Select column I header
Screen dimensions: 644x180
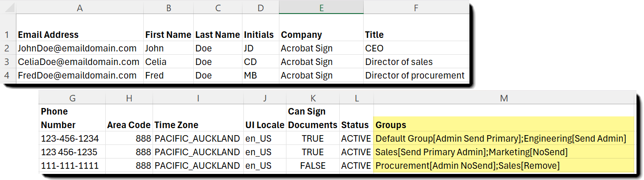(x=198, y=98)
